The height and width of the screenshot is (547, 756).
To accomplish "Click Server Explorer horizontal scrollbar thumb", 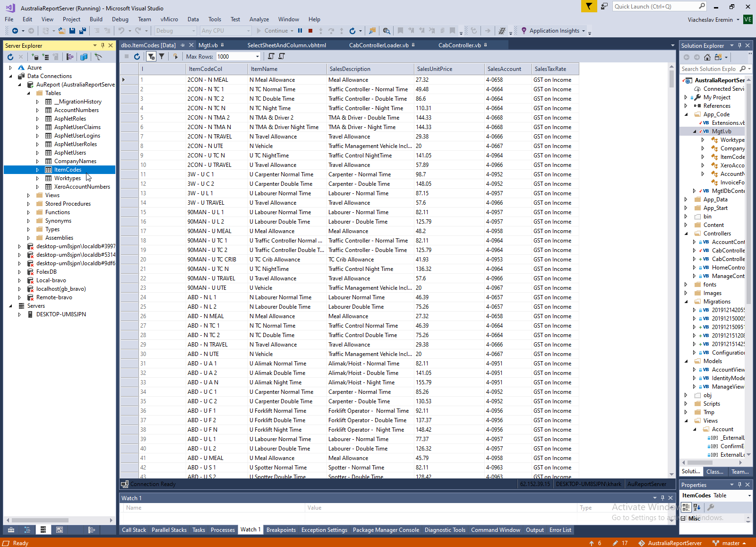I will [40, 520].
